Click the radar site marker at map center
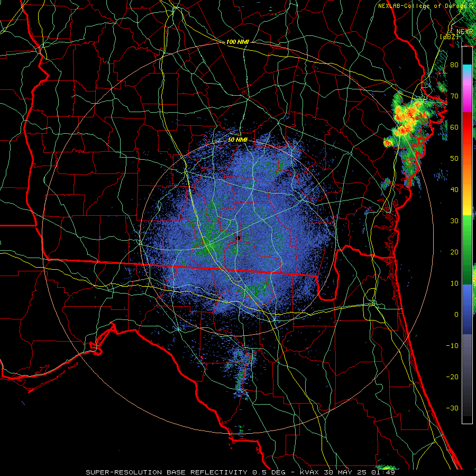 pyautogui.click(x=239, y=237)
